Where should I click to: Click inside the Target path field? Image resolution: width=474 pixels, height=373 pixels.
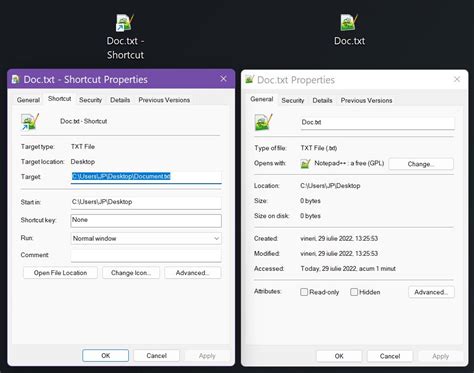[x=146, y=177]
